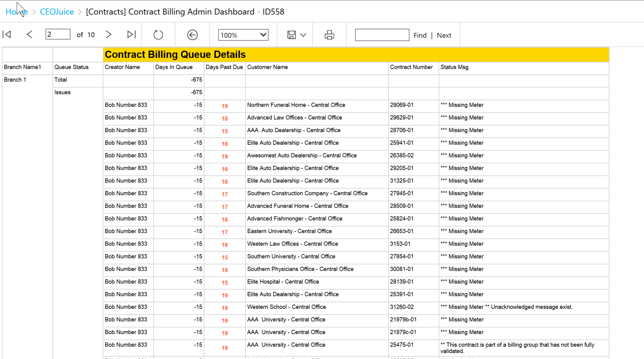644x359 pixels.
Task: Click contract number 25475-01
Action: 402,345
